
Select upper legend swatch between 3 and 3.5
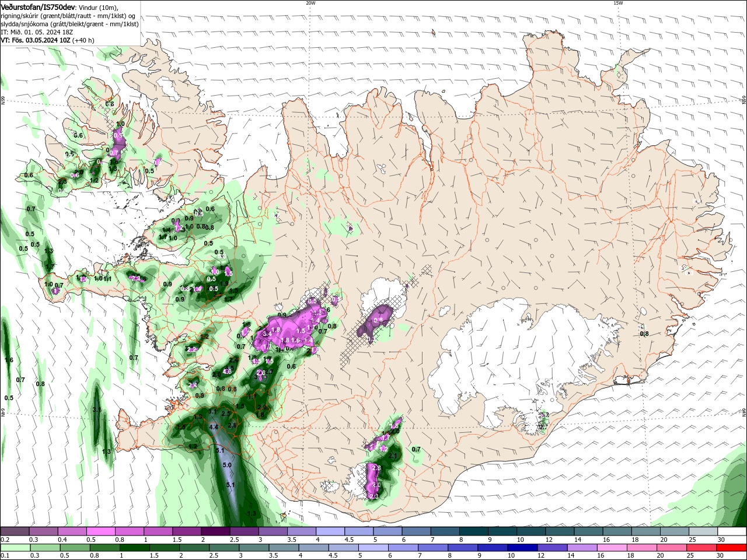click(x=273, y=531)
